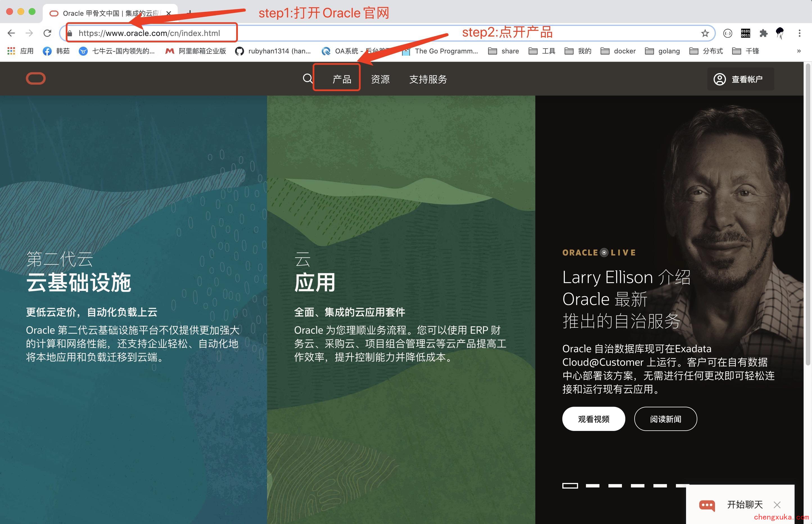This screenshot has height=524, width=812.
Task: Open the 应用 apps grid bookmark
Action: 21,51
